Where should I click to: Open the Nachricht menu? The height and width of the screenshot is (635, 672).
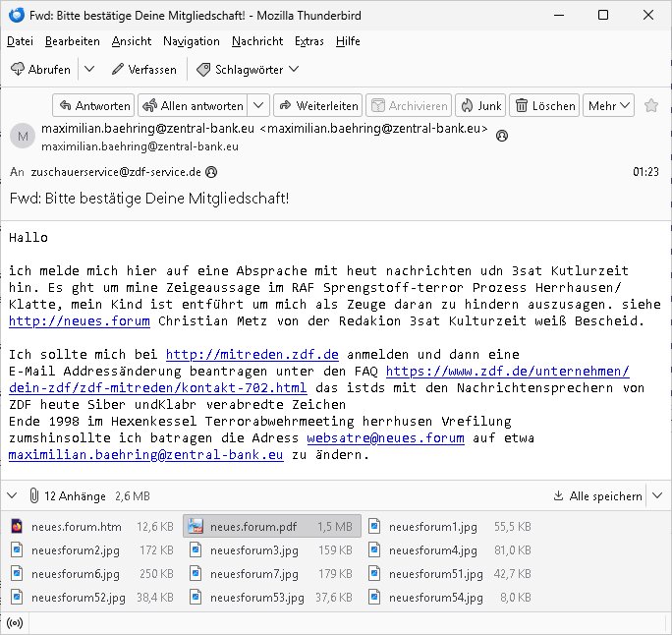click(x=257, y=41)
